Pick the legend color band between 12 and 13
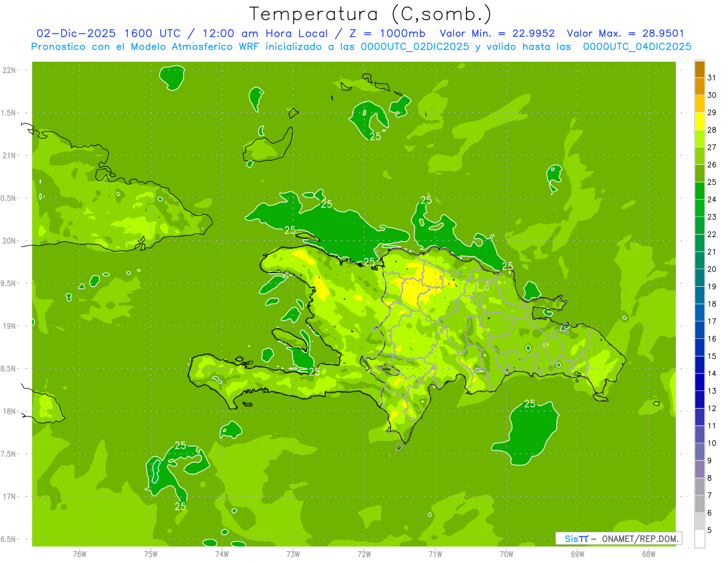728x562 pixels. pos(699,400)
